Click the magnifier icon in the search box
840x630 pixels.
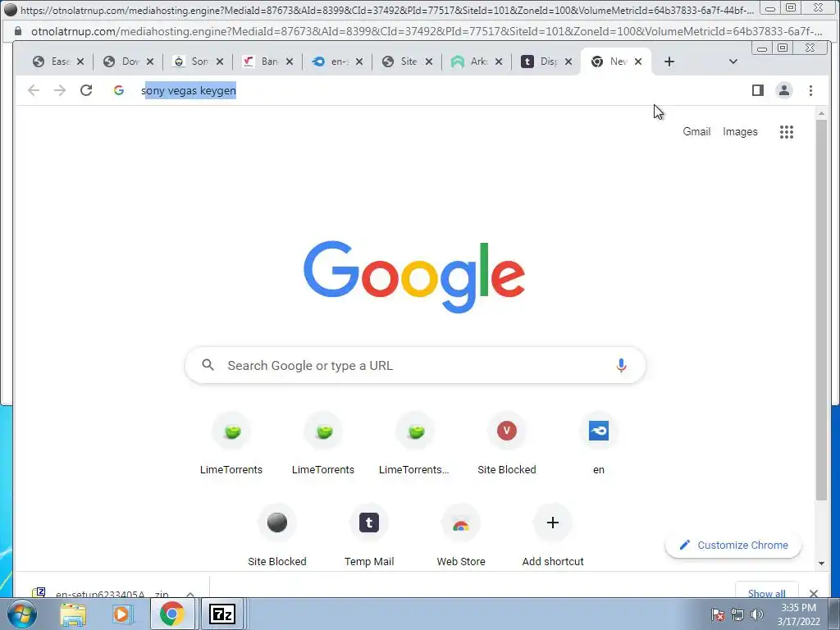coord(208,365)
